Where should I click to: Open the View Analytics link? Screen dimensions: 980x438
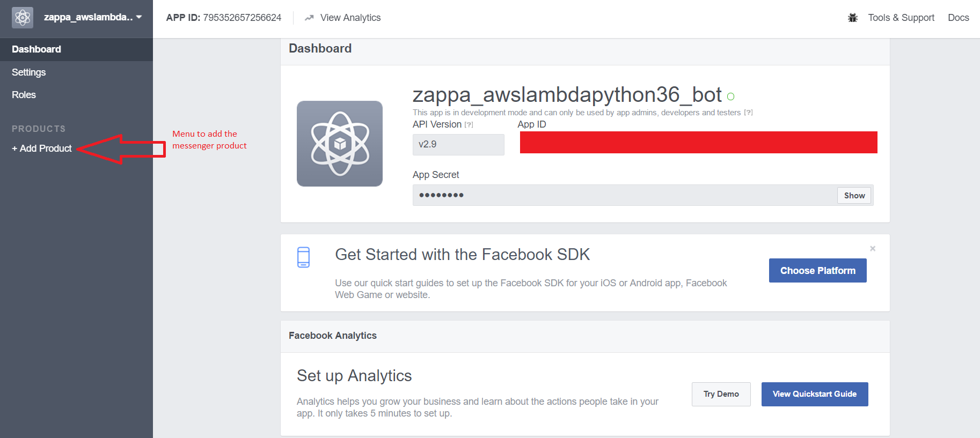[350, 18]
